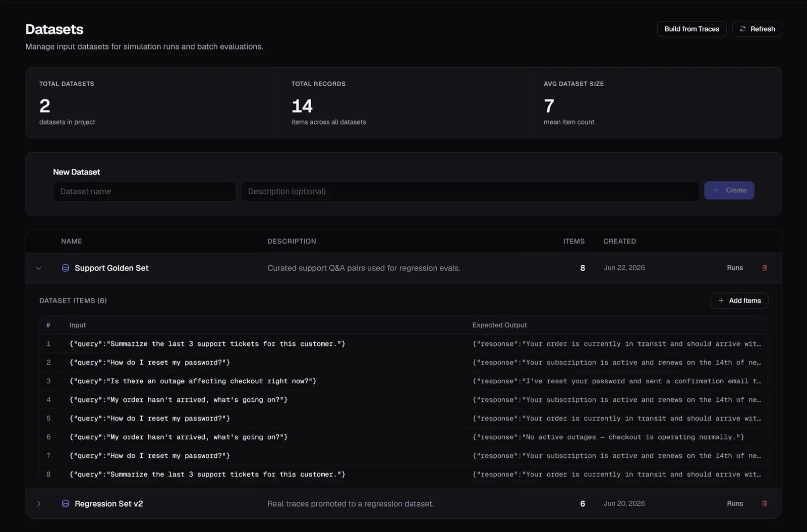Focus the Description (optional) field
This screenshot has width=807, height=532.
pos(470,191)
